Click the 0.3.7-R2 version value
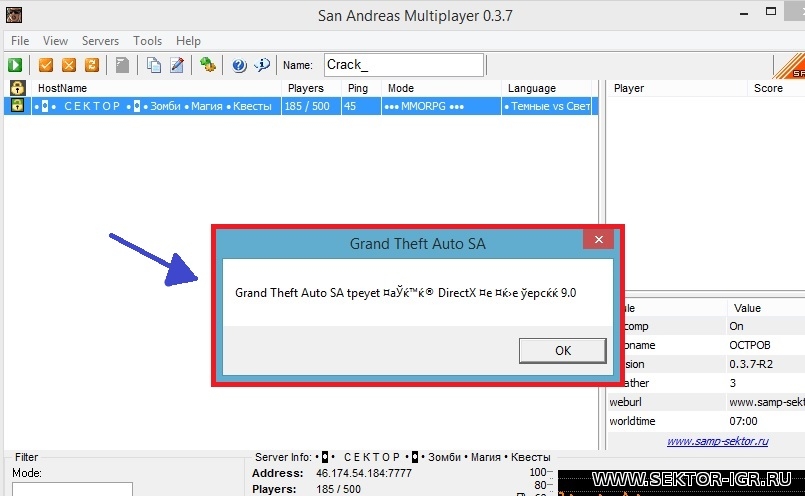The image size is (805, 496). 751,364
